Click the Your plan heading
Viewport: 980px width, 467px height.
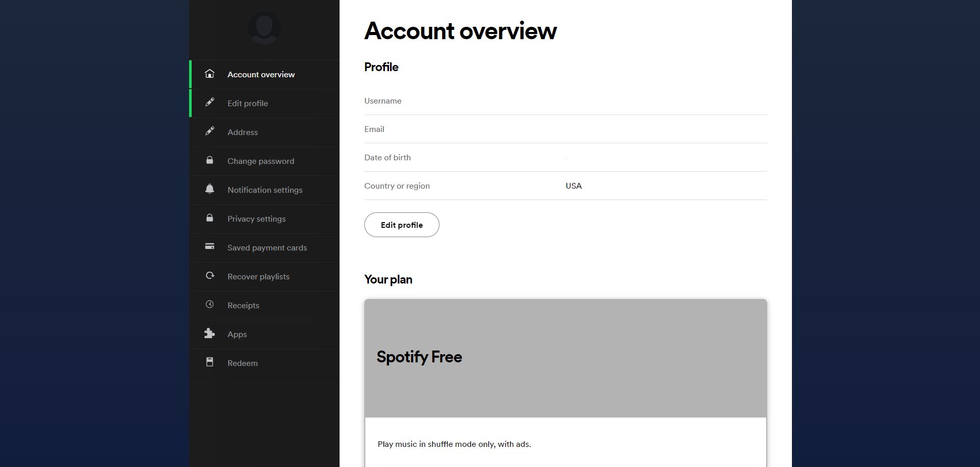(x=388, y=279)
